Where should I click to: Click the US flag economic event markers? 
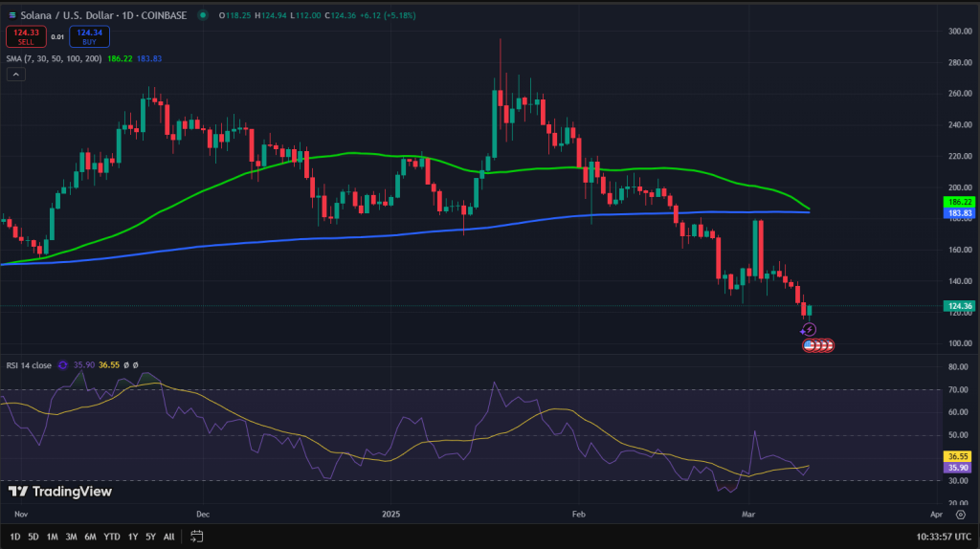818,344
